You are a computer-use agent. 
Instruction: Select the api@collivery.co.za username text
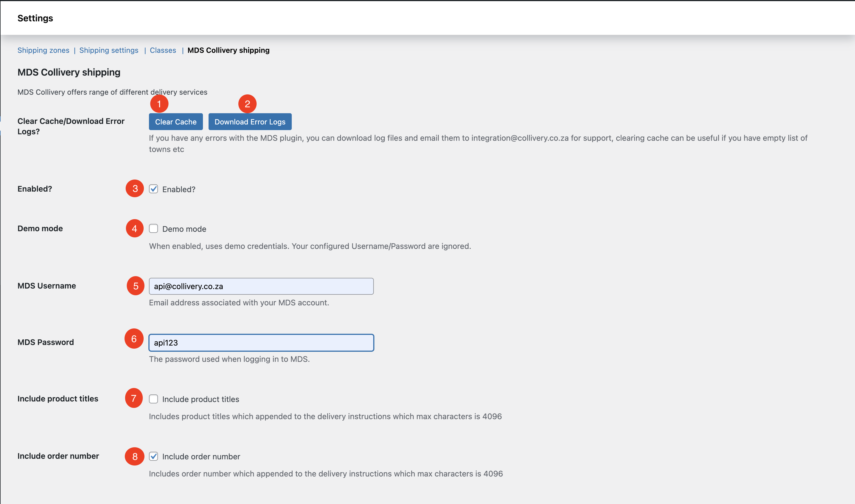point(188,286)
